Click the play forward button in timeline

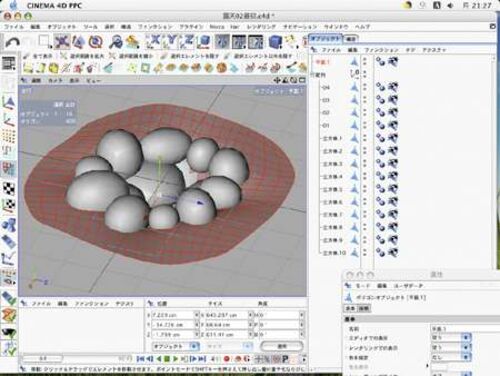coord(176,359)
